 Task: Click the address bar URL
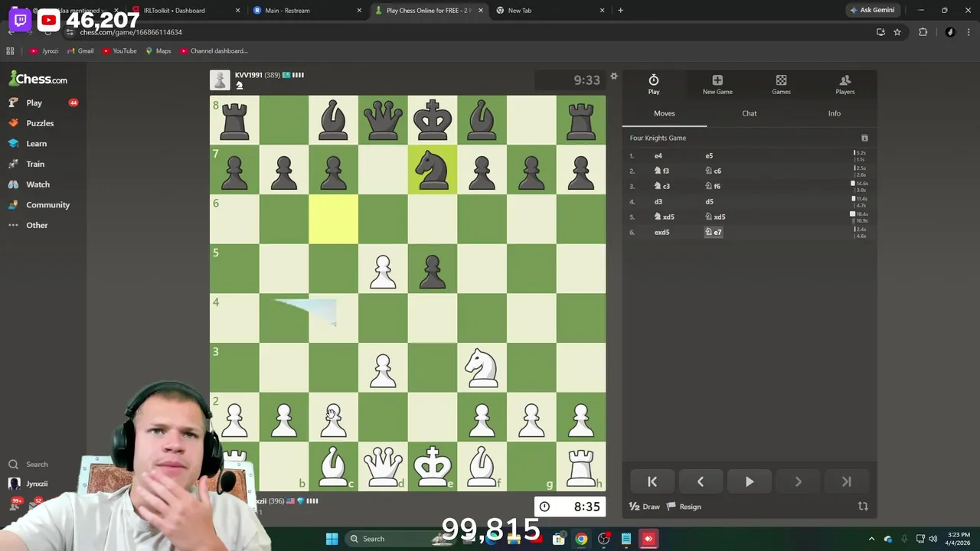click(131, 32)
